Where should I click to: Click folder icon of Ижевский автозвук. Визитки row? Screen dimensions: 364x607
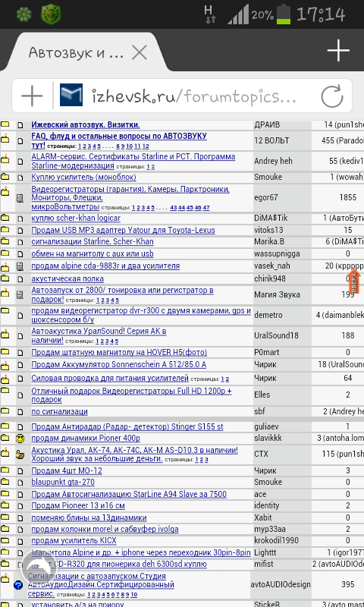coord(5,124)
